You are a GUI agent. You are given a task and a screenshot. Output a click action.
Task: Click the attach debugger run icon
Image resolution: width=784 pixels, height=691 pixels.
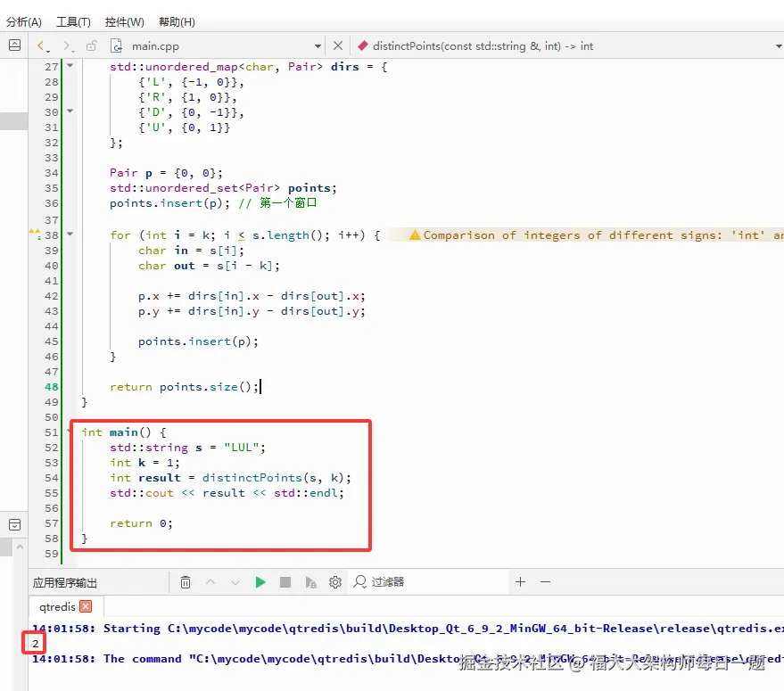pos(310,582)
